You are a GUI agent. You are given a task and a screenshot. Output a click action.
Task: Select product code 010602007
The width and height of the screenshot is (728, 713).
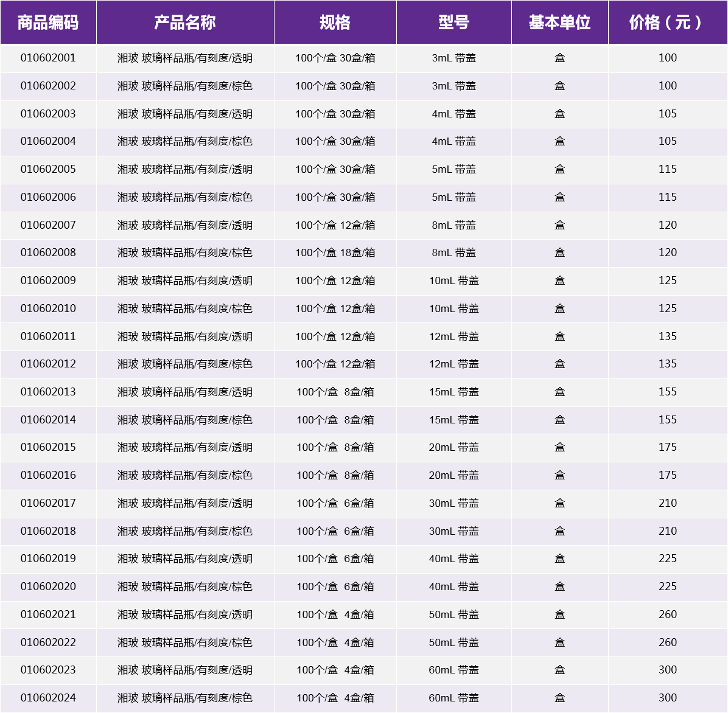pyautogui.click(x=48, y=225)
